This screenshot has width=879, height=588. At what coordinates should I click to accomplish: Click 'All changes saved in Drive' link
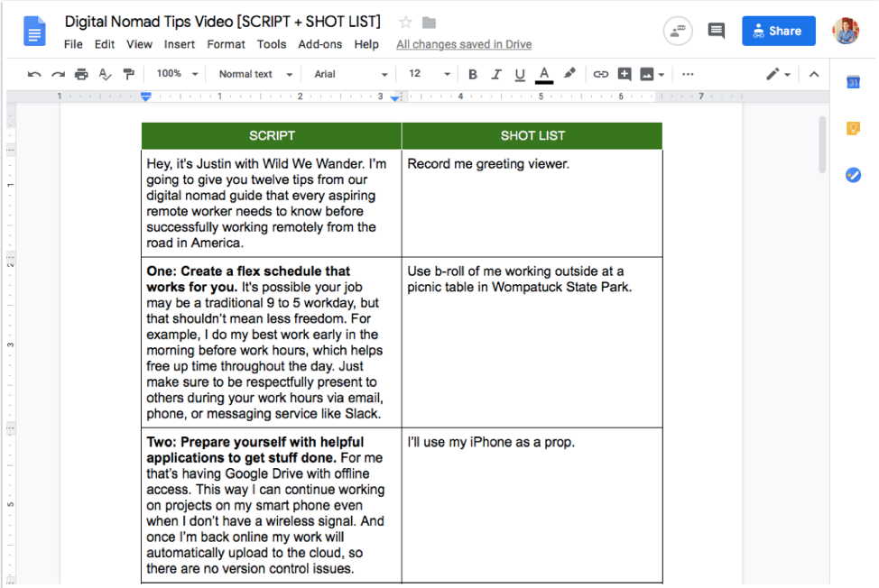click(464, 44)
